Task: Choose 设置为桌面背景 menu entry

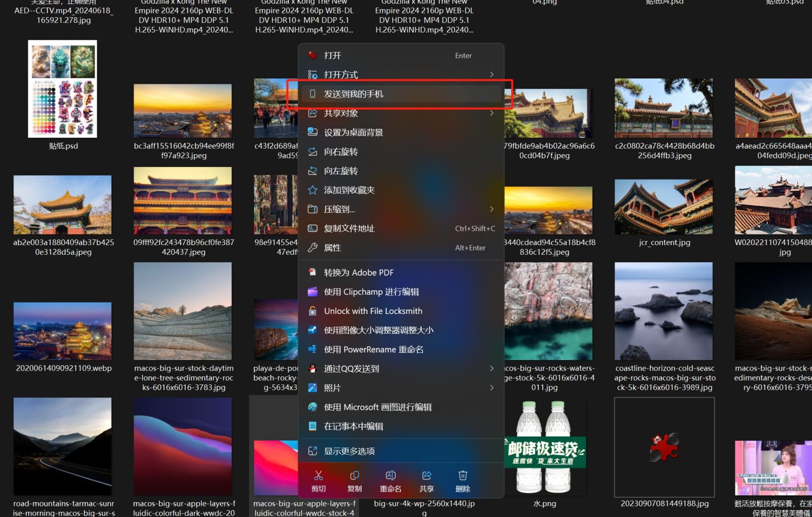Action: [x=401, y=132]
